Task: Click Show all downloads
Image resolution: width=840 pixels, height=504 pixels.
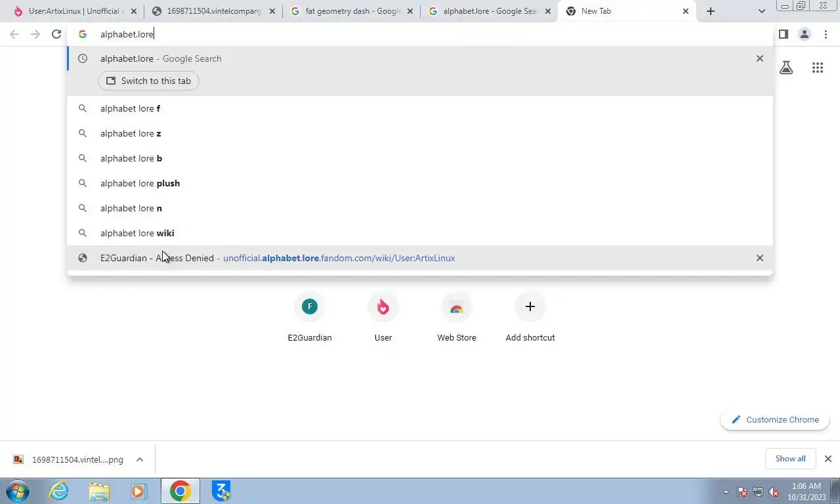Action: (790, 459)
